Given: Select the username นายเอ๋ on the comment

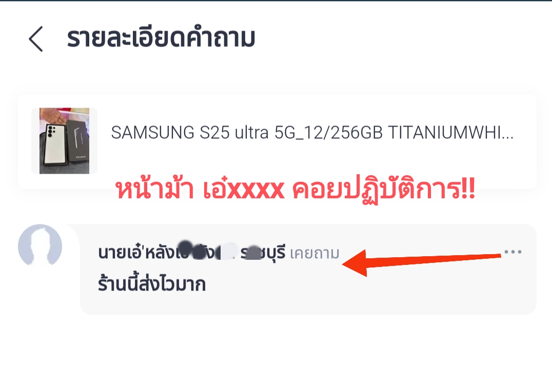Looking at the screenshot, I should coord(120,253).
